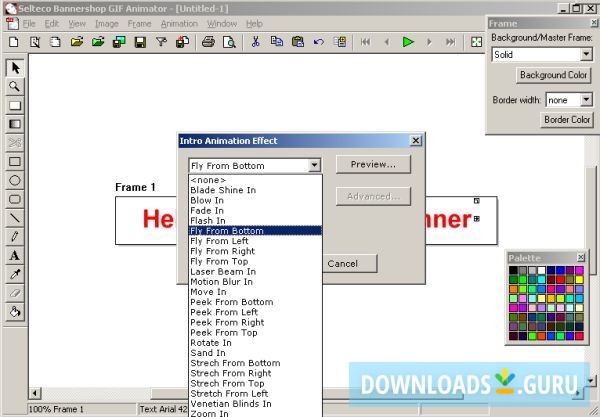Click the yellow open folder icon
Image resolution: width=600 pixels, height=417 pixels.
click(77, 42)
